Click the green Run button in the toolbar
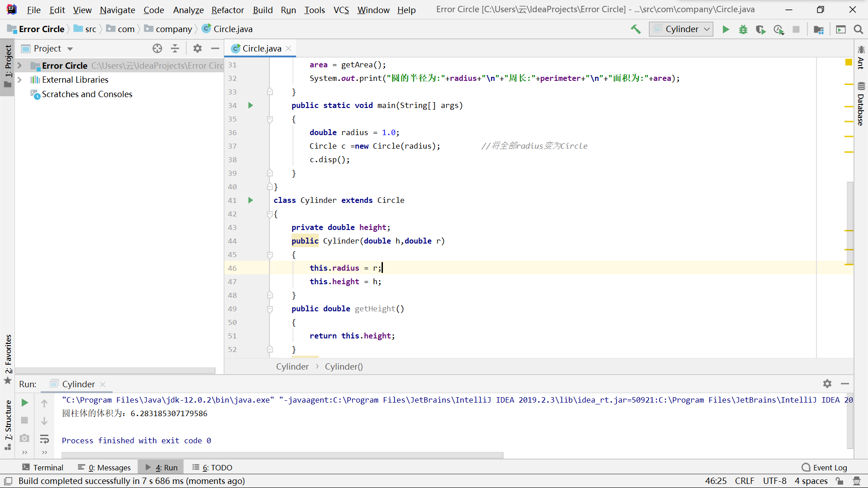868x488 pixels. [726, 29]
